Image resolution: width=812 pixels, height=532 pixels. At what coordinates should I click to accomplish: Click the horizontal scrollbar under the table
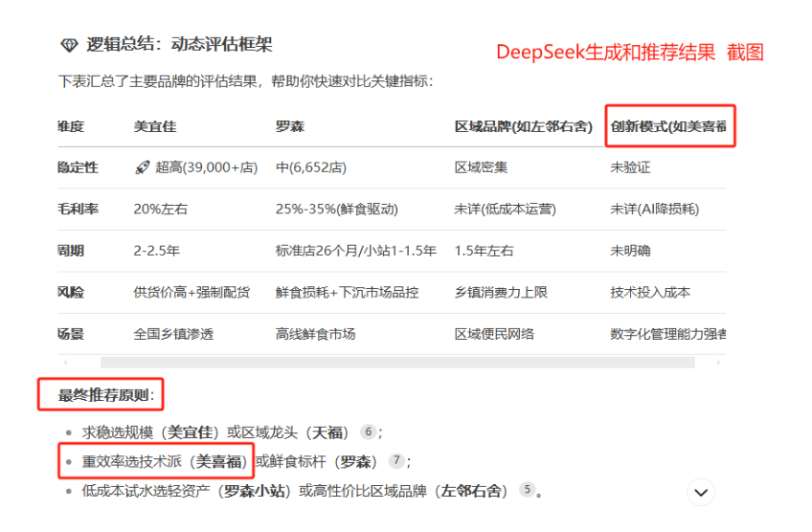pyautogui.click(x=383, y=363)
